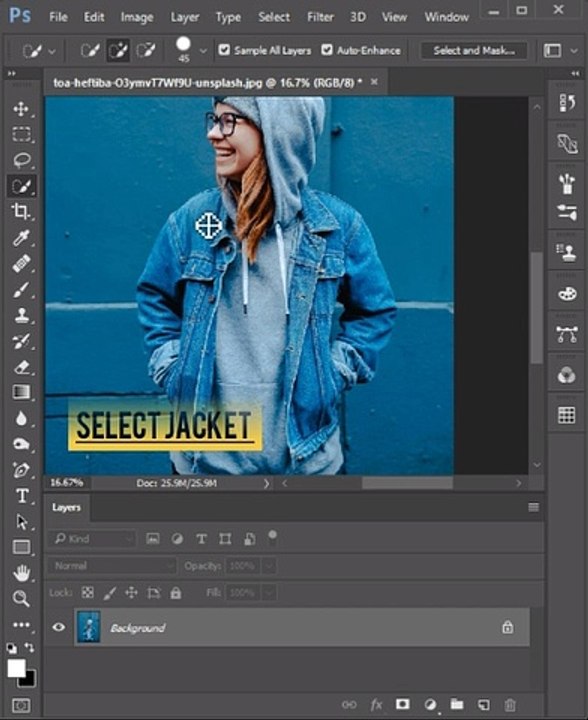Click the Select and Mask button
This screenshot has height=720, width=588.
[x=474, y=51]
